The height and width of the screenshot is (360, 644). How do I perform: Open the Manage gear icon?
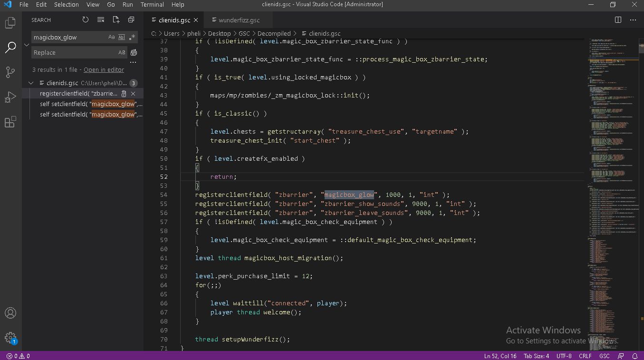[10, 338]
